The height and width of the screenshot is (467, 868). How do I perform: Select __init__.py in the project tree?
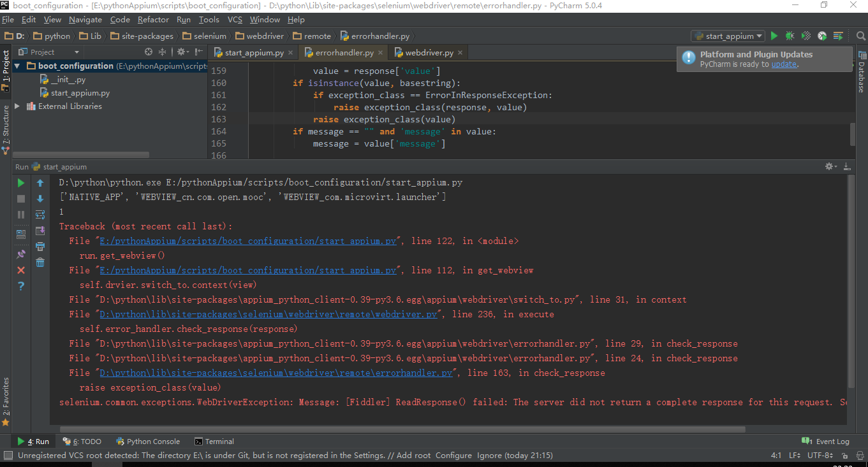[63, 80]
